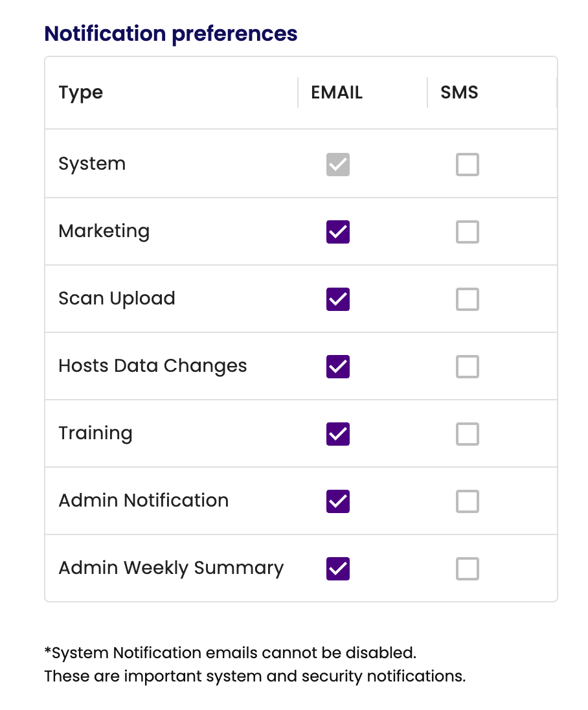The width and height of the screenshot is (588, 710).
Task: Click the disabled System email checkbox
Action: [x=338, y=165]
